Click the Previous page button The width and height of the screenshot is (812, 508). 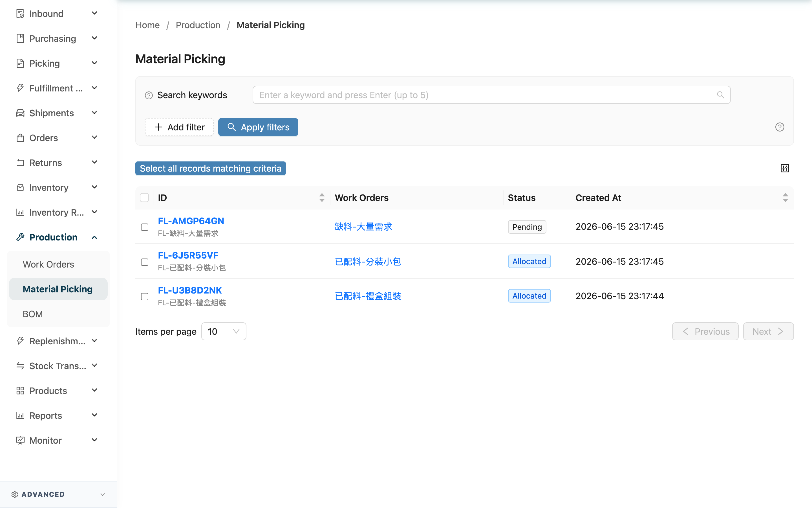[x=705, y=332]
